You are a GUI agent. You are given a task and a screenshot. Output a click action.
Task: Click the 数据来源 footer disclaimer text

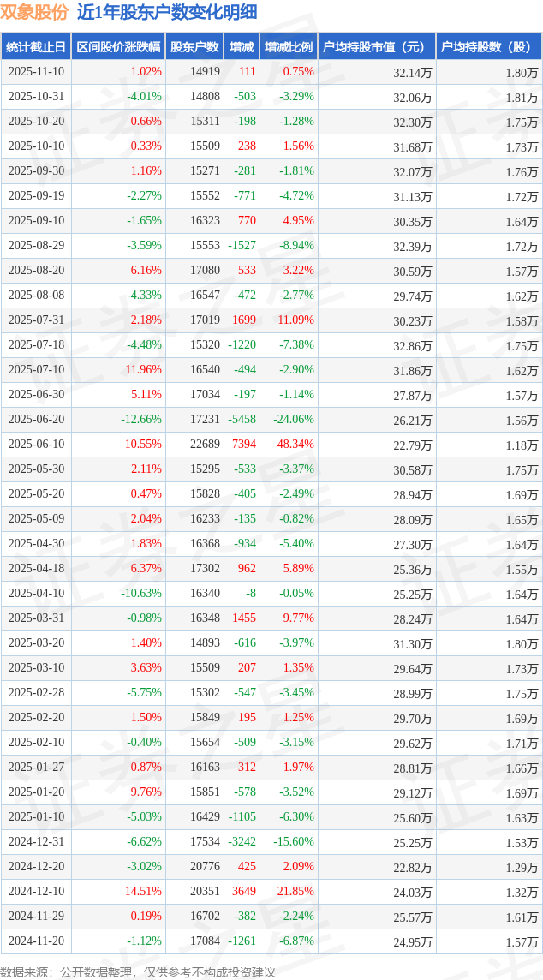(x=138, y=971)
